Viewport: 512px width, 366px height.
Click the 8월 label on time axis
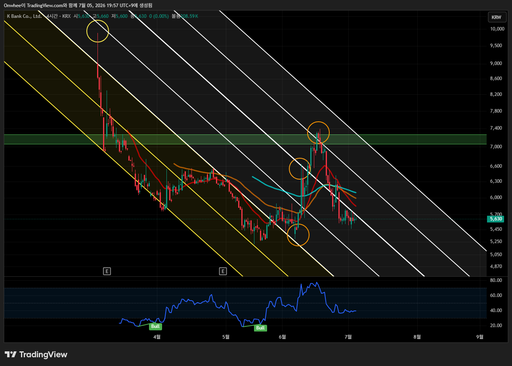coord(417,337)
